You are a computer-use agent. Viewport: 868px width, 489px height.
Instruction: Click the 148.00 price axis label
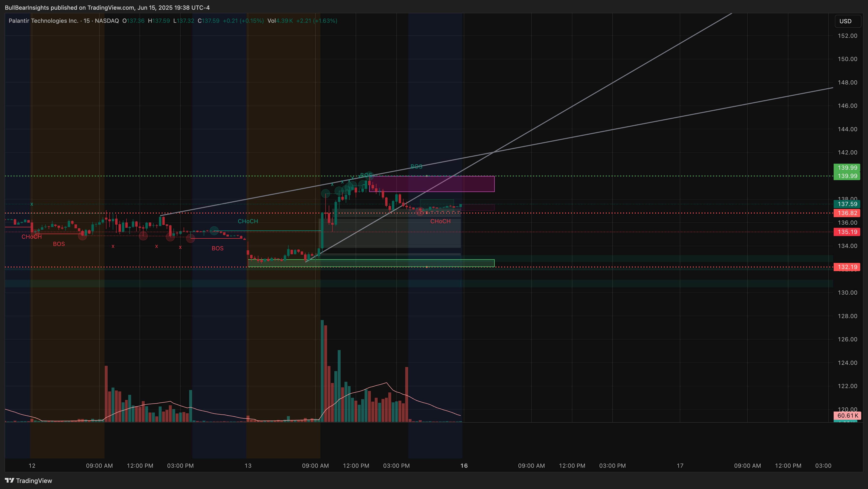pos(847,82)
